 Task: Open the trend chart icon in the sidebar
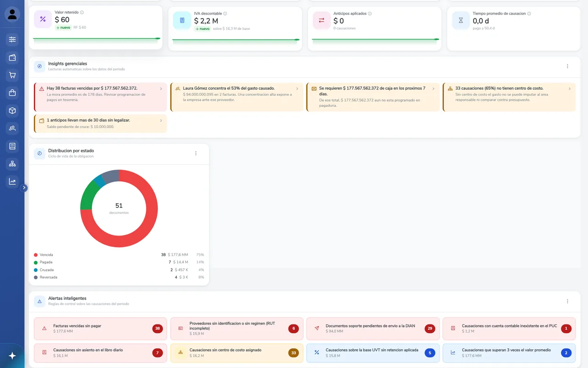tap(12, 182)
